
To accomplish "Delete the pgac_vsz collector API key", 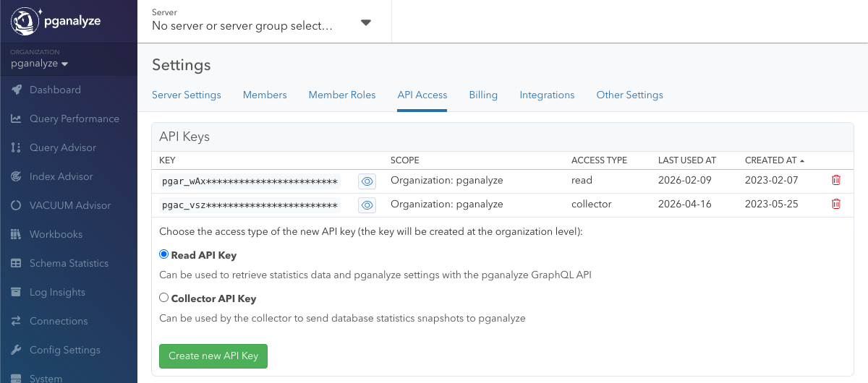I will point(836,204).
